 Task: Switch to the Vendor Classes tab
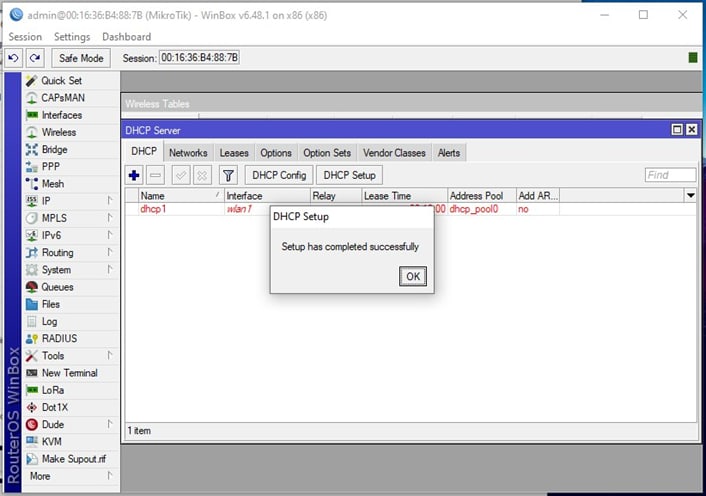(394, 153)
